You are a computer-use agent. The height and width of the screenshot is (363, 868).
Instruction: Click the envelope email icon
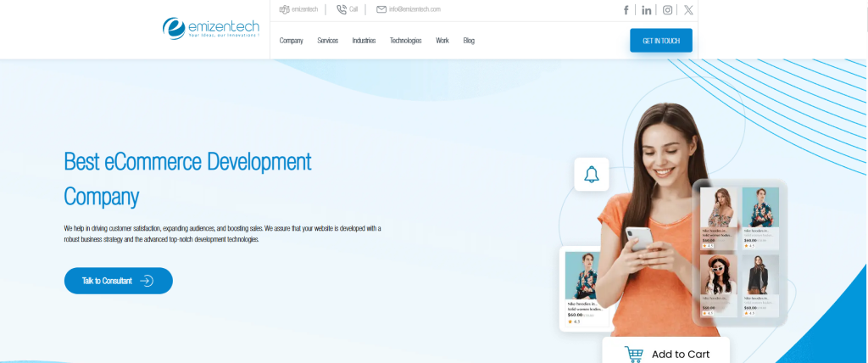[x=381, y=9]
